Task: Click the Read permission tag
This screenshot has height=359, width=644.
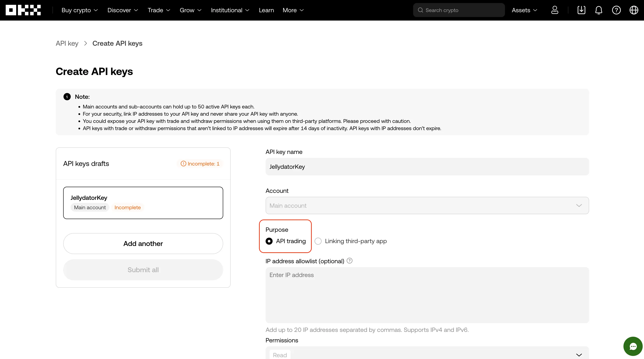Action: click(x=280, y=355)
